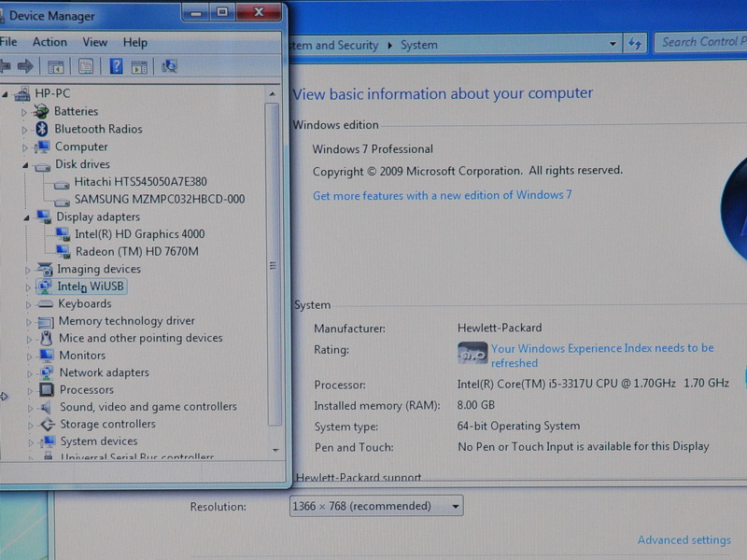The image size is (747, 560).
Task: Select the Batteries category icon
Action: pyautogui.click(x=41, y=111)
